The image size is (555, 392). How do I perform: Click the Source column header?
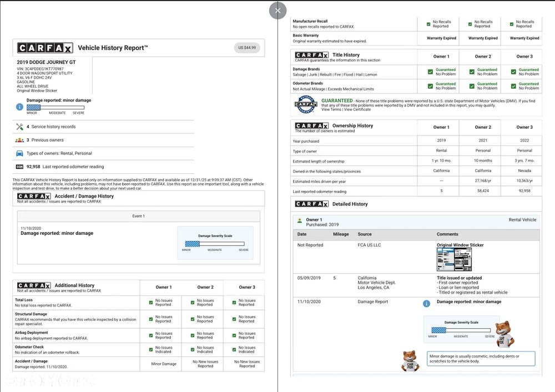[x=365, y=234]
